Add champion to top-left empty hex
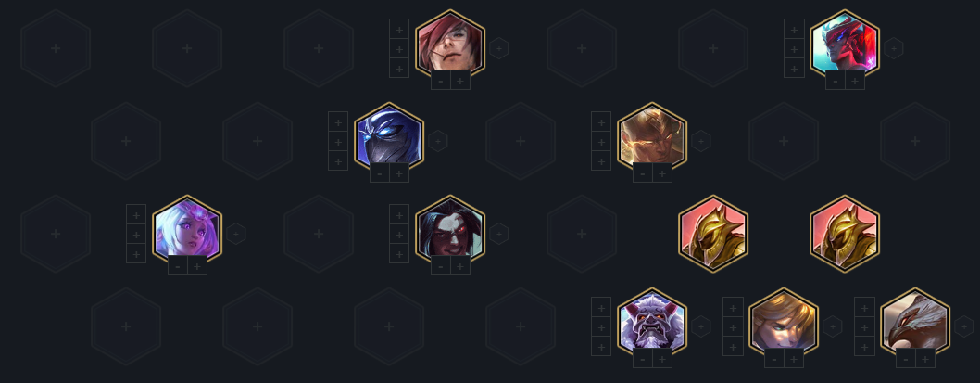Image resolution: width=980 pixels, height=383 pixels. [56, 48]
